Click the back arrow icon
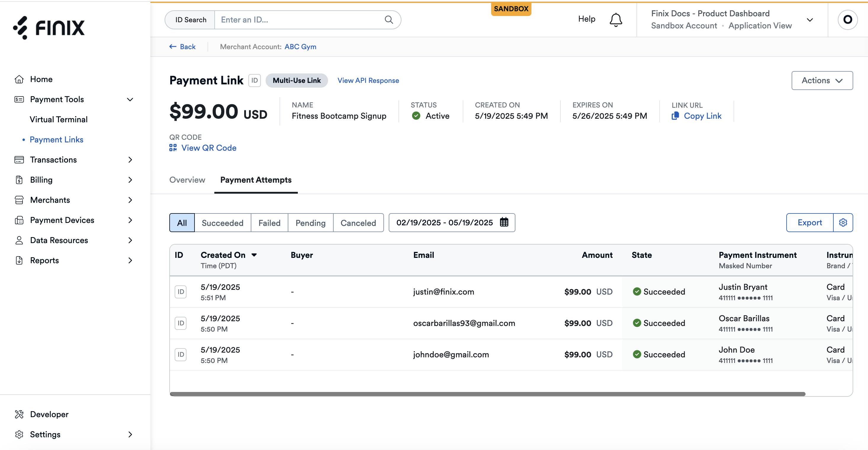 click(x=173, y=46)
